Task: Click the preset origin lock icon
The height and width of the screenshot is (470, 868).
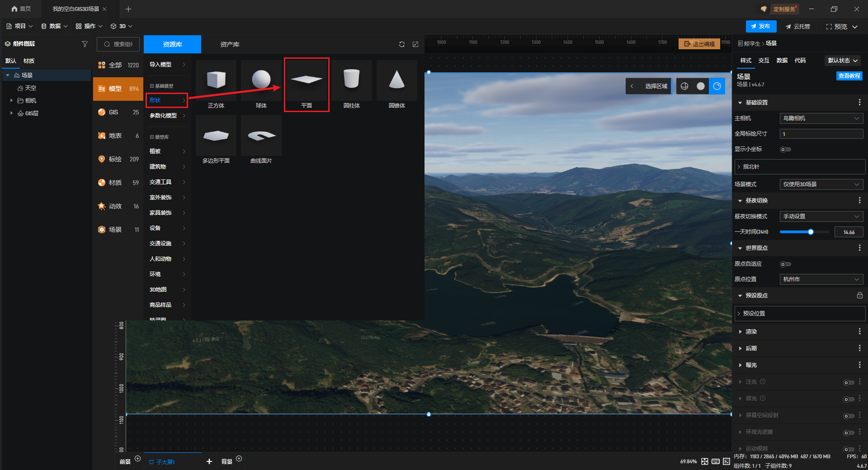Action: coord(859,296)
